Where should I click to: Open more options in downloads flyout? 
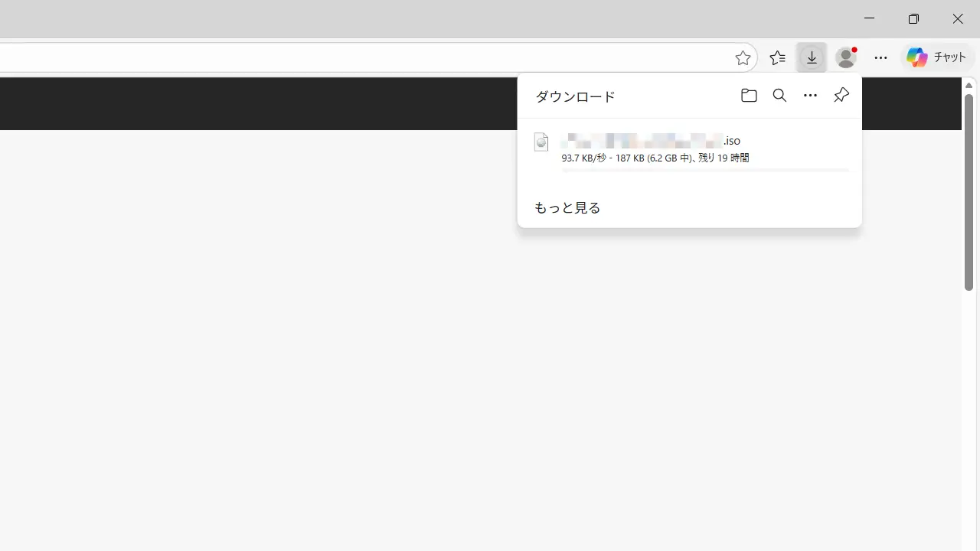coord(810,95)
